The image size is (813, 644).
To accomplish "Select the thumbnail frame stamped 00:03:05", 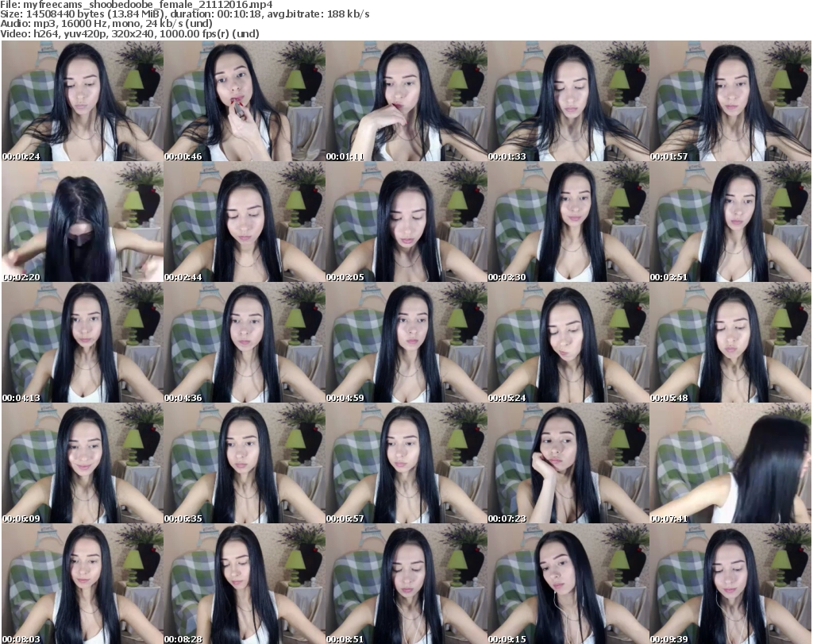I will point(406,222).
